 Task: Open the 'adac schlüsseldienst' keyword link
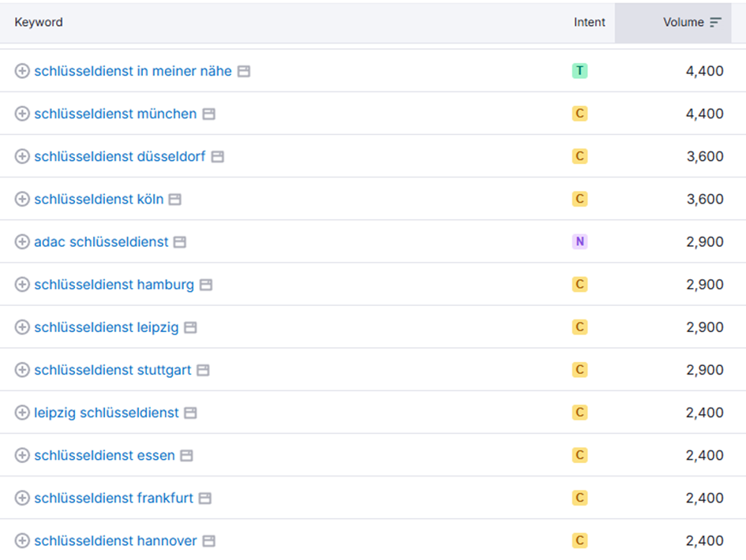click(101, 241)
